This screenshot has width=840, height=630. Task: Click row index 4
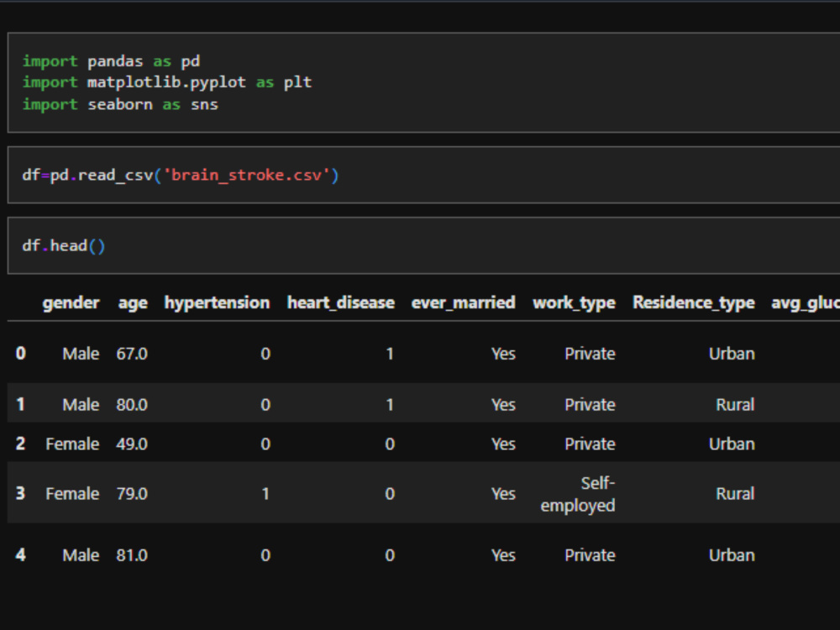pos(20,555)
